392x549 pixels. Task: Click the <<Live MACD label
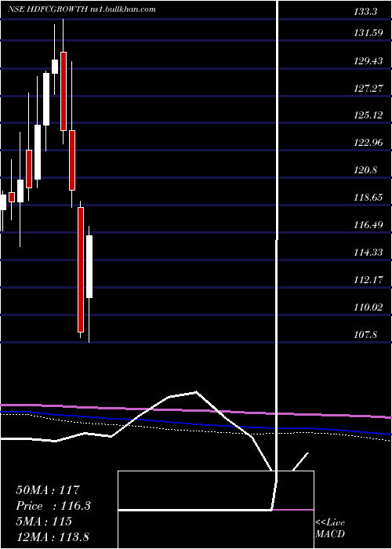point(330,529)
